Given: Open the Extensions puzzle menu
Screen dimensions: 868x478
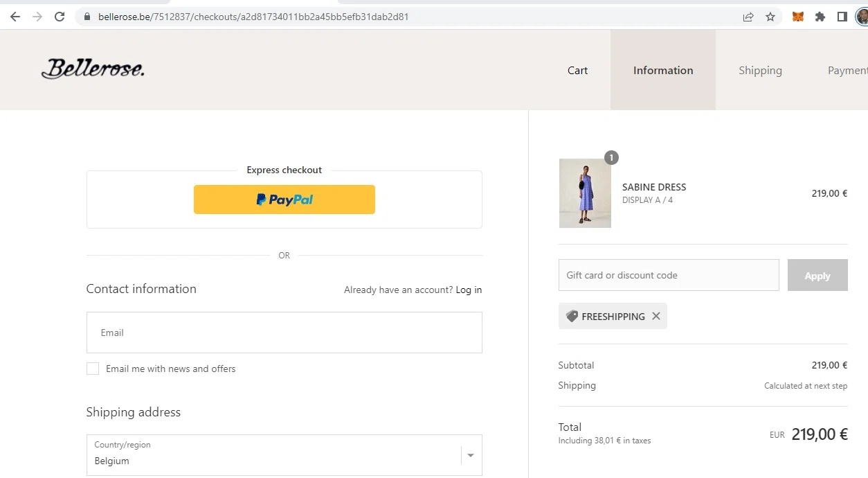Looking at the screenshot, I should coord(820,17).
